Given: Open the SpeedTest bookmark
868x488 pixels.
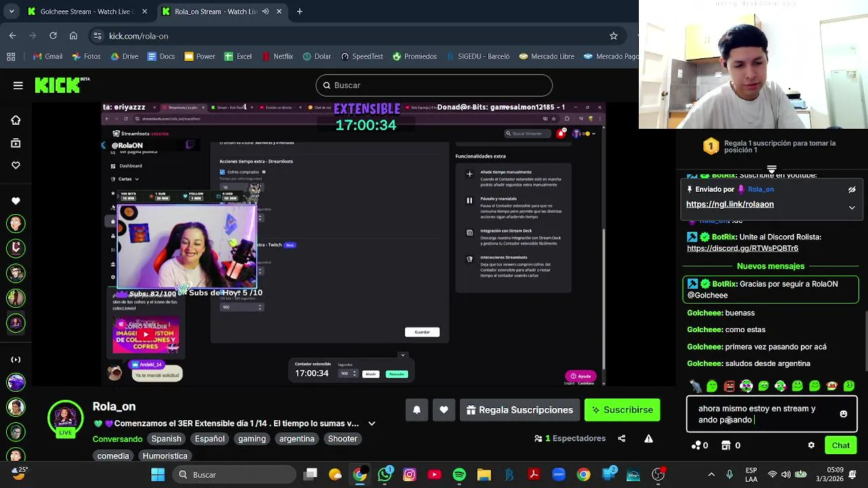Looking at the screenshot, I should point(362,56).
